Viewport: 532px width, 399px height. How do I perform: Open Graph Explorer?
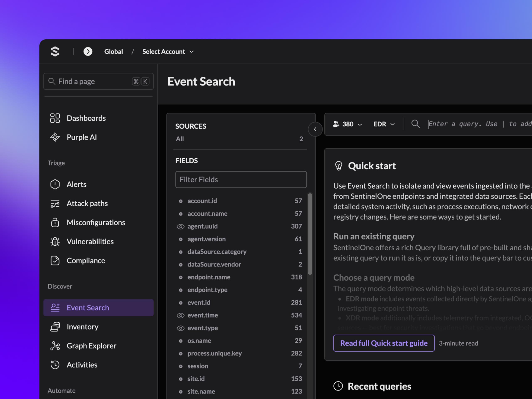pos(98,346)
